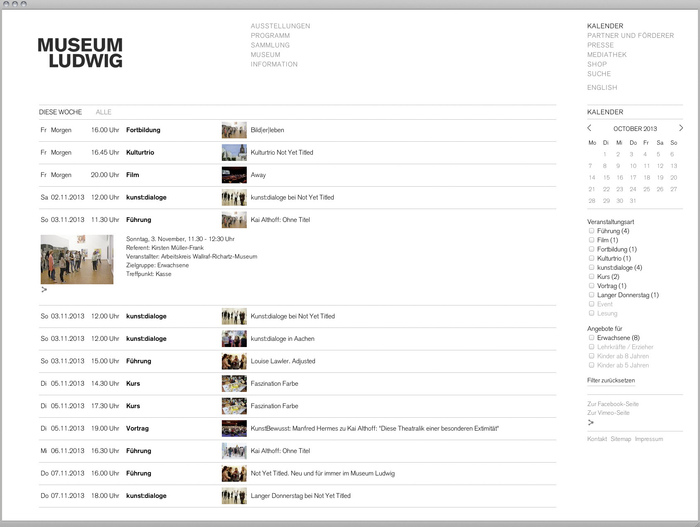
Task: Open the Sammlung menu
Action: [x=270, y=45]
